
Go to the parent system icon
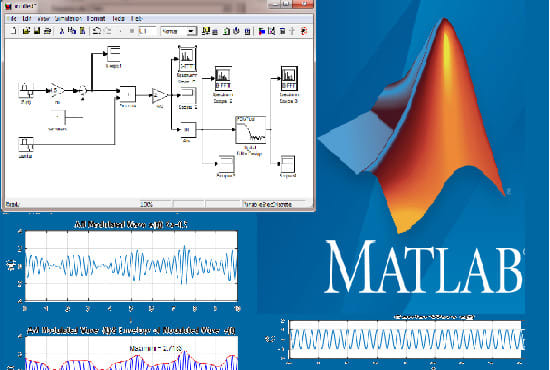pyautogui.click(x=292, y=31)
